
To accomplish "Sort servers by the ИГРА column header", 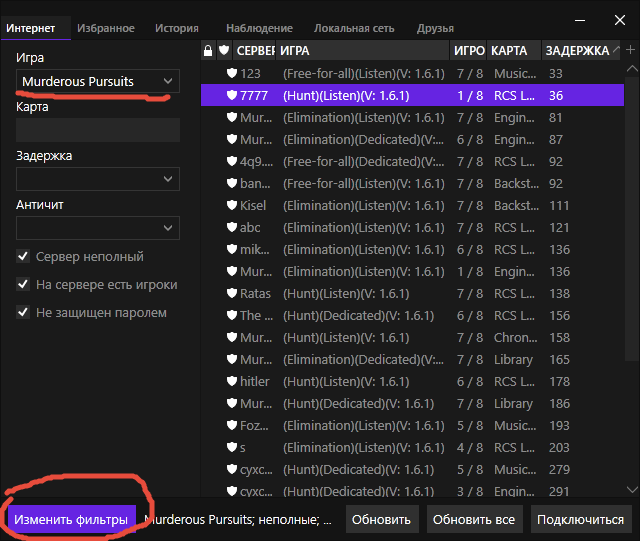I will click(x=362, y=51).
